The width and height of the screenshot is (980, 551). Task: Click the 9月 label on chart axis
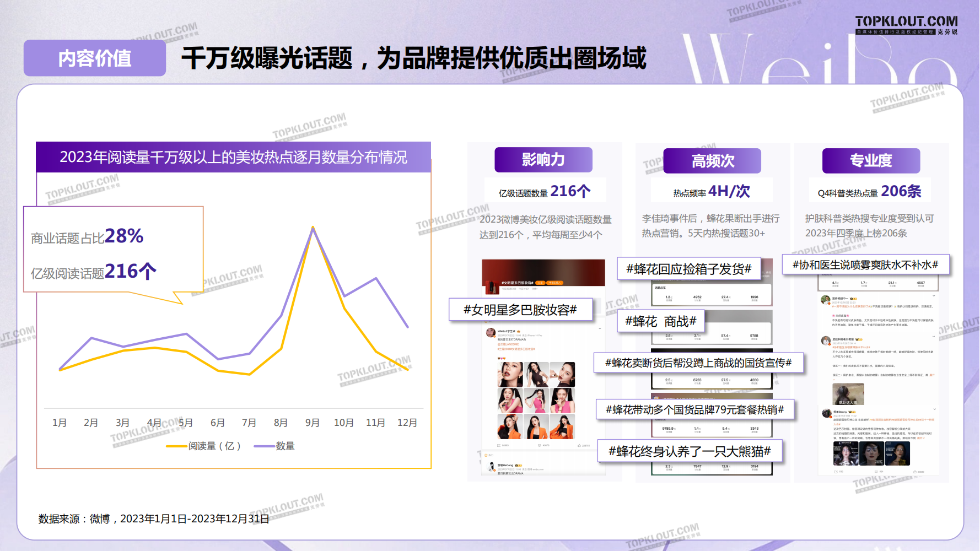(313, 423)
